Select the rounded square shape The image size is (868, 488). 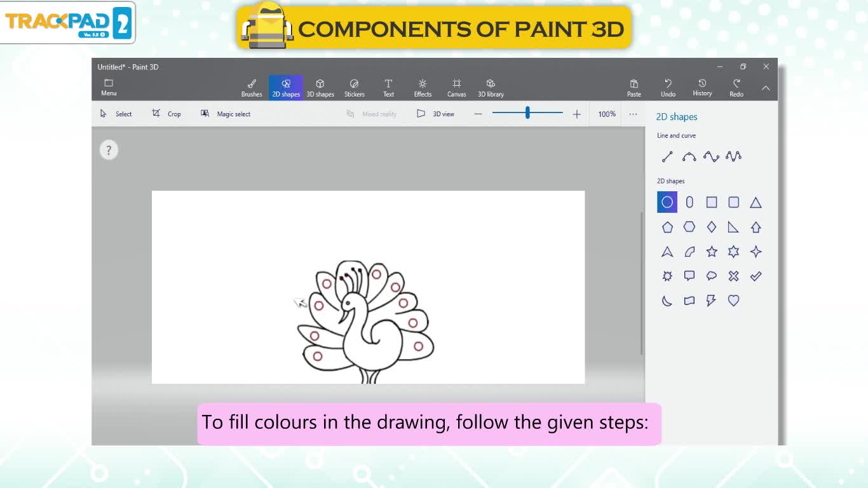733,202
